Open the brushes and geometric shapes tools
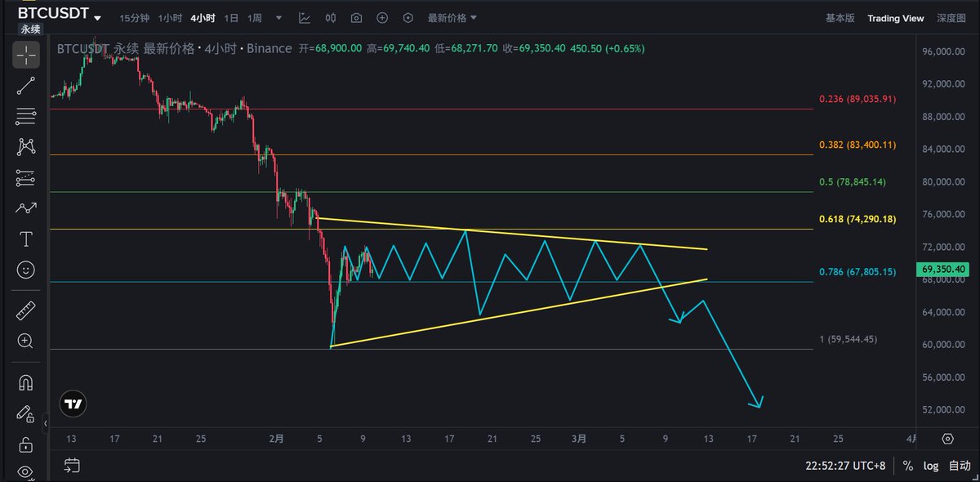 pos(25,208)
